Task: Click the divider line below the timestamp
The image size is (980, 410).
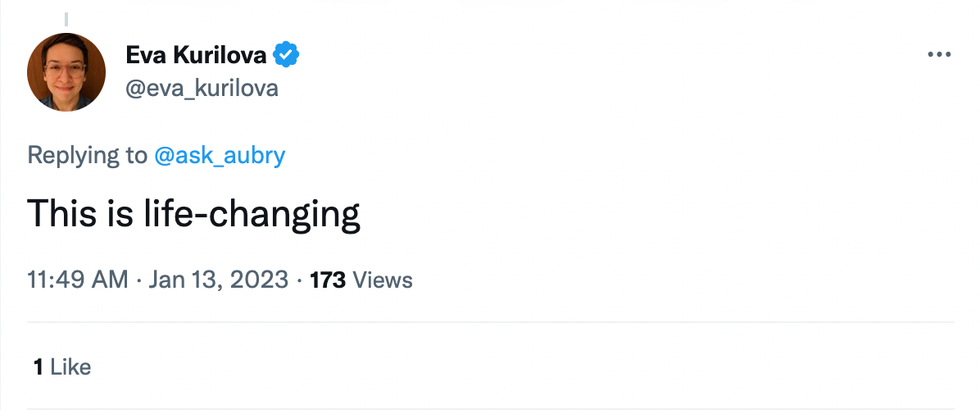Action: coord(490,322)
